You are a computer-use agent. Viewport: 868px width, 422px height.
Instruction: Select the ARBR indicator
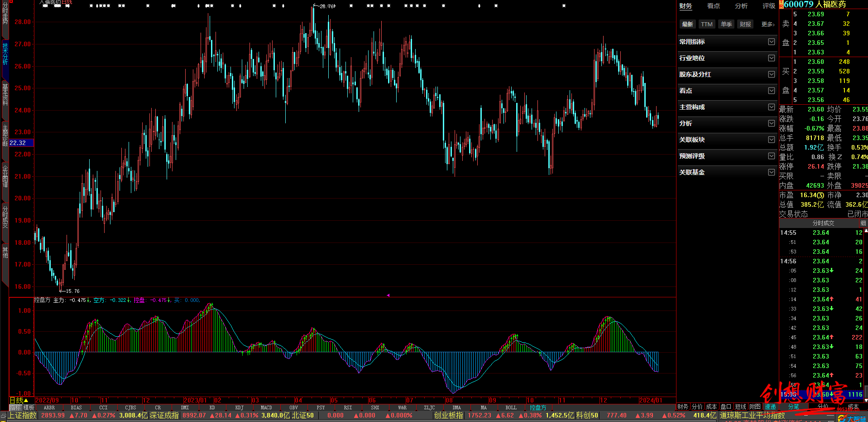coord(49,407)
